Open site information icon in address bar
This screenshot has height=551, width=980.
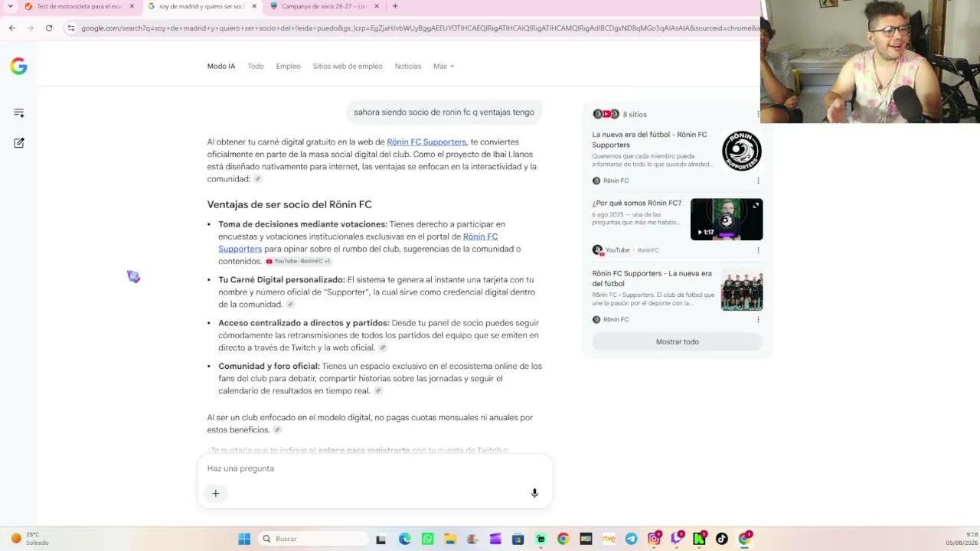tap(71, 28)
